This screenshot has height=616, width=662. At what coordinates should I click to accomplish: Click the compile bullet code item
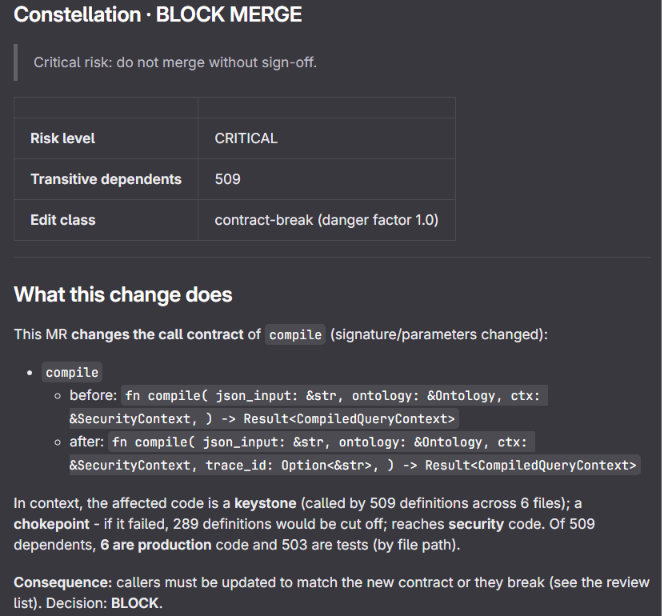(72, 372)
